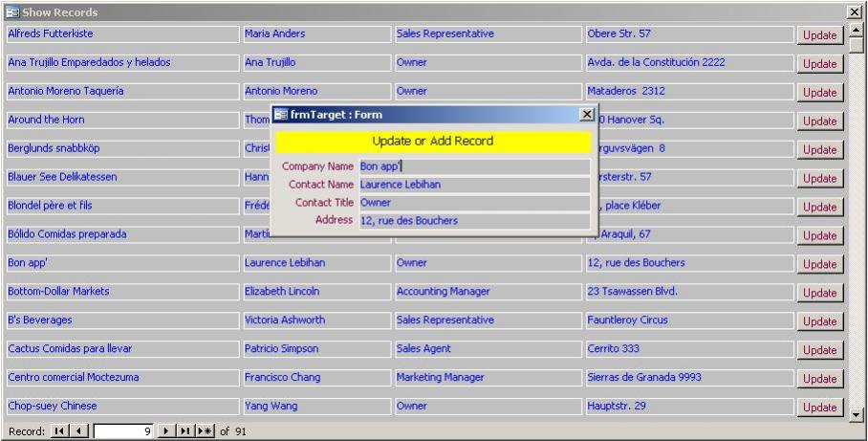Click the Contact Name field Laurence Lebihan in frmTarget

pos(474,185)
